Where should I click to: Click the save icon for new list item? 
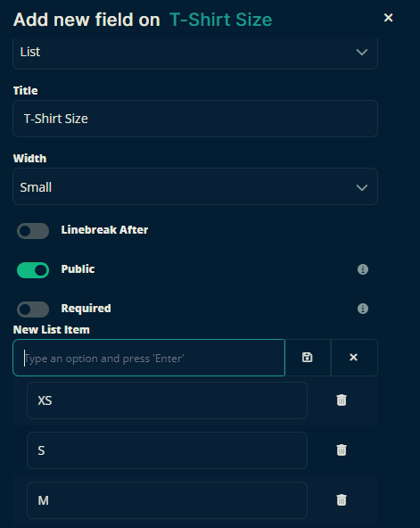pos(308,358)
